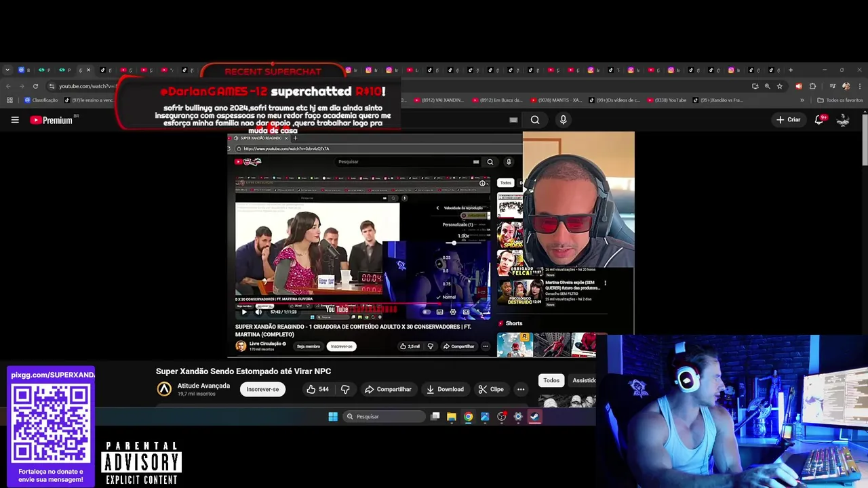Open the Martina Oliveira expõe video thumbnail
The height and width of the screenshot is (488, 868).
point(519,291)
